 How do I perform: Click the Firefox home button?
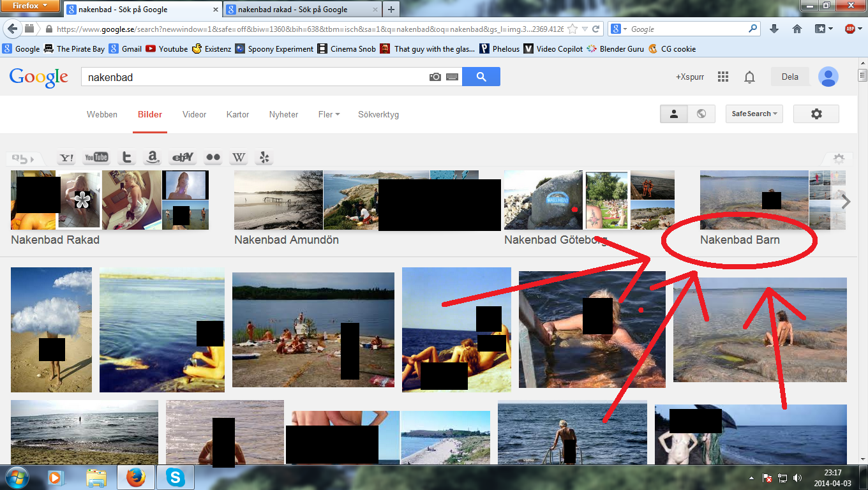[x=797, y=29]
